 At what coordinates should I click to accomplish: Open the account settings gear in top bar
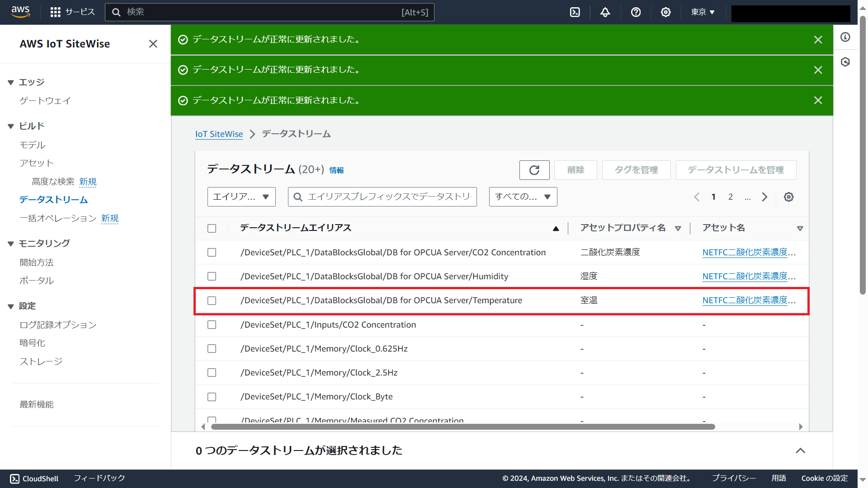[x=665, y=12]
